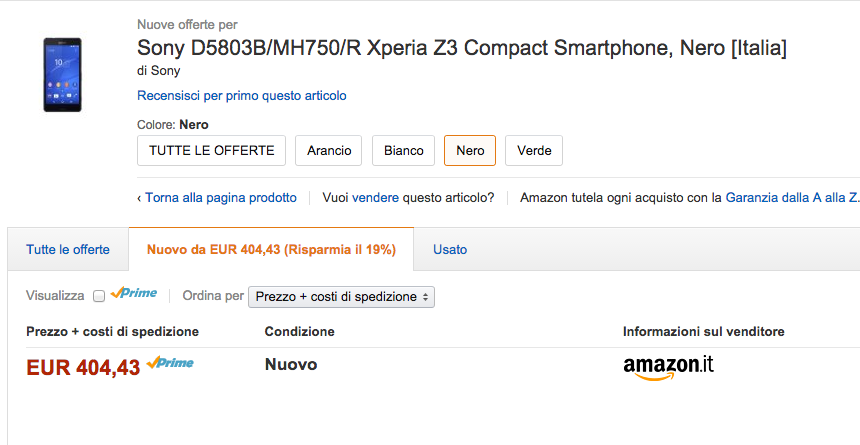Click the Prime badge beside EUR 404,43
The image size is (860, 445).
click(x=171, y=363)
